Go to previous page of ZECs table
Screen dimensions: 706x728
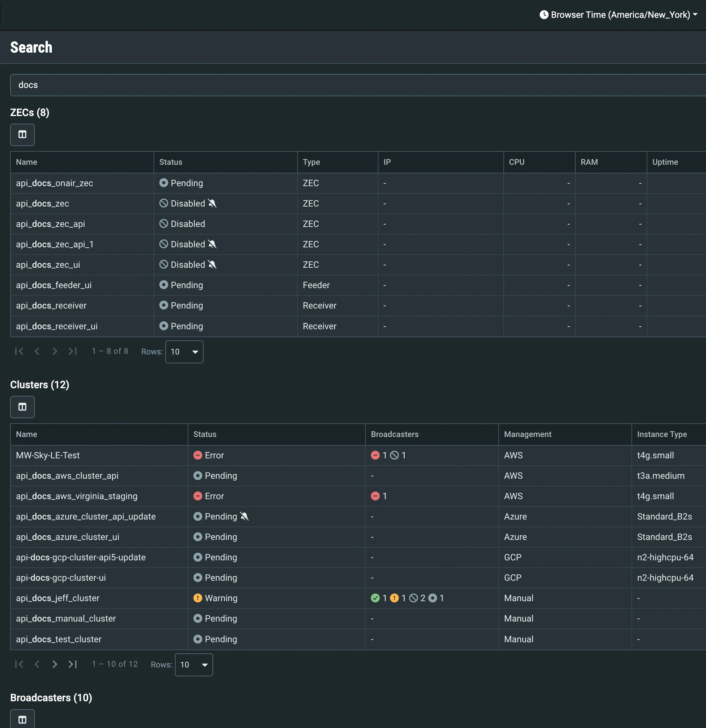tap(37, 351)
